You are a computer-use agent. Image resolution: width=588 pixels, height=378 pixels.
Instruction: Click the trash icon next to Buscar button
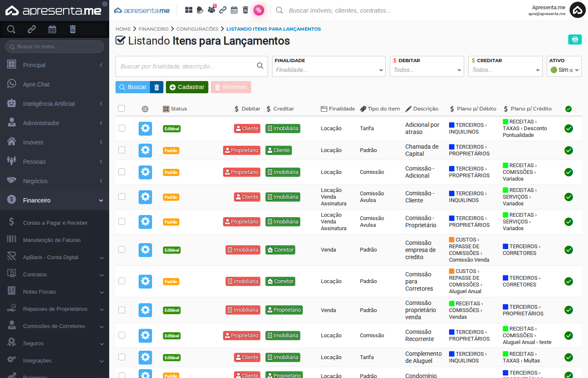pos(157,87)
